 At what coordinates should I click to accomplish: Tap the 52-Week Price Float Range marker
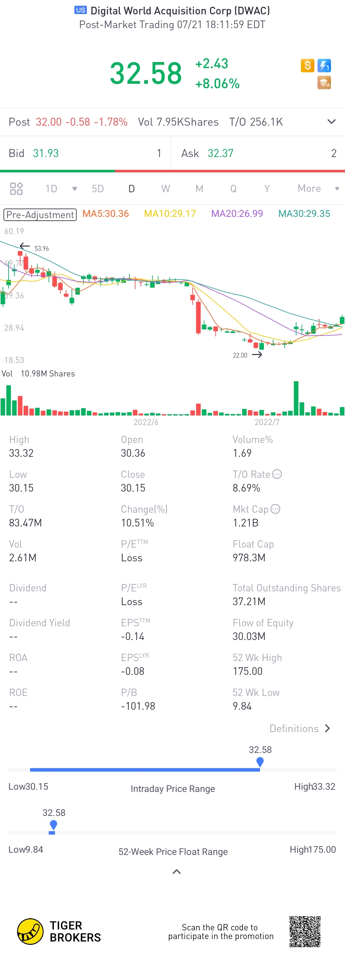tap(54, 825)
